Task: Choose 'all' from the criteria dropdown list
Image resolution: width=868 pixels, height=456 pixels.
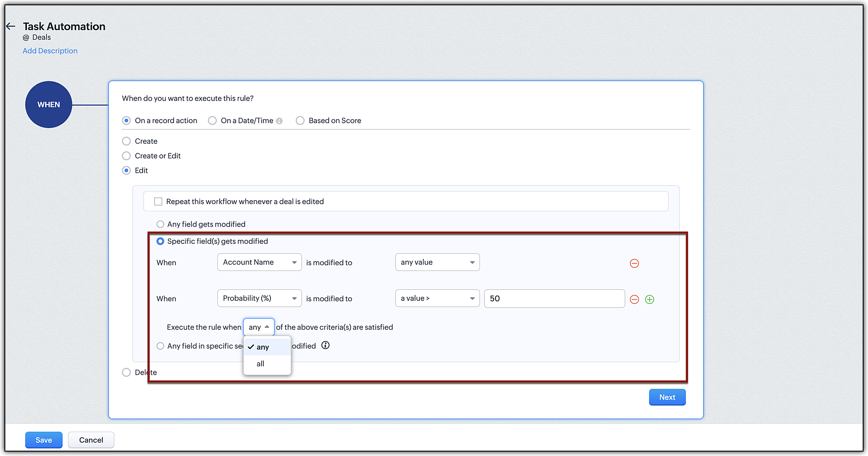Action: (261, 364)
